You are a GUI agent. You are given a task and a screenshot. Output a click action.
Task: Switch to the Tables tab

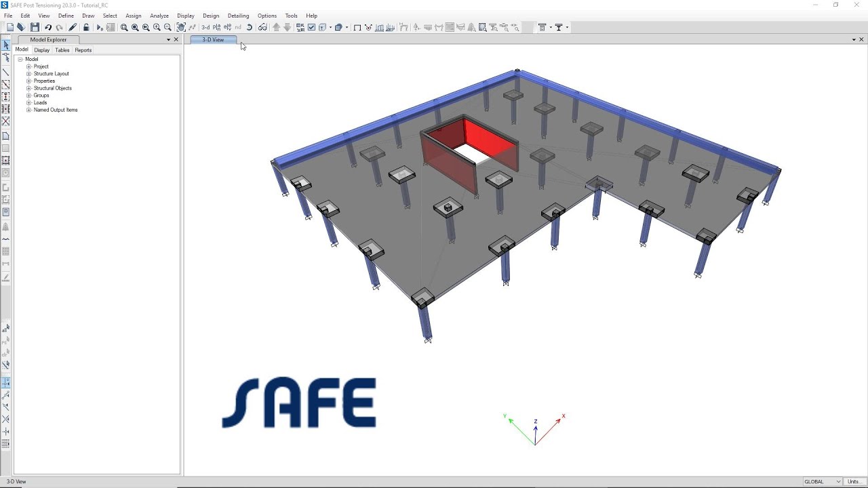pos(62,50)
